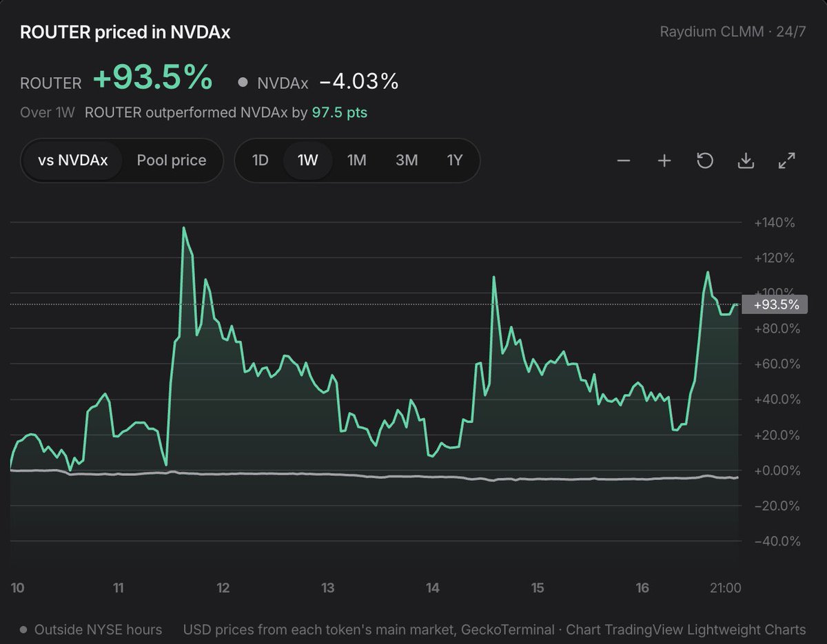Image resolution: width=827 pixels, height=644 pixels.
Task: Switch to Pool price view
Action: coord(172,160)
